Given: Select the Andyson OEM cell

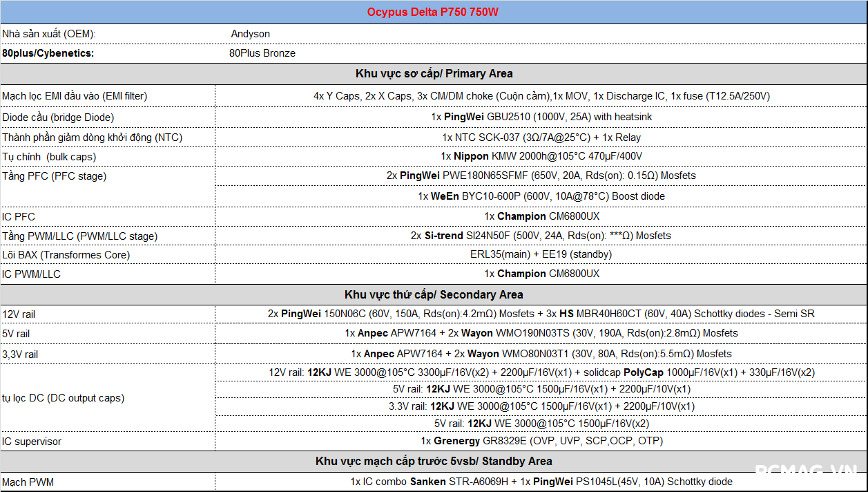Looking at the screenshot, I should (x=250, y=34).
